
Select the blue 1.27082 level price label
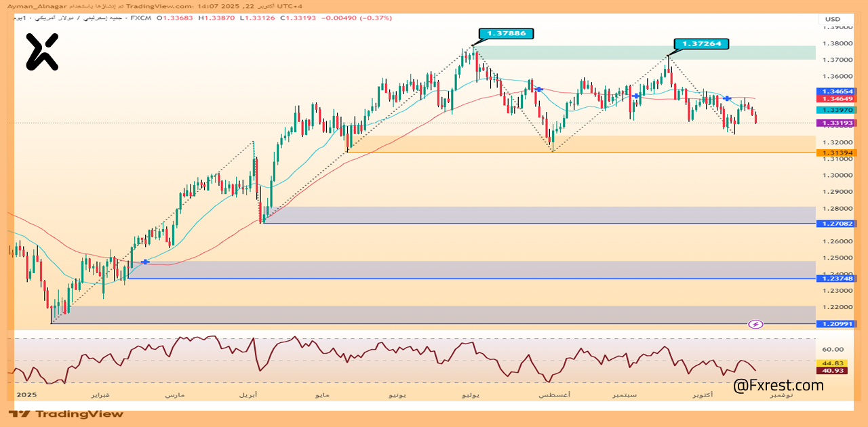[837, 224]
